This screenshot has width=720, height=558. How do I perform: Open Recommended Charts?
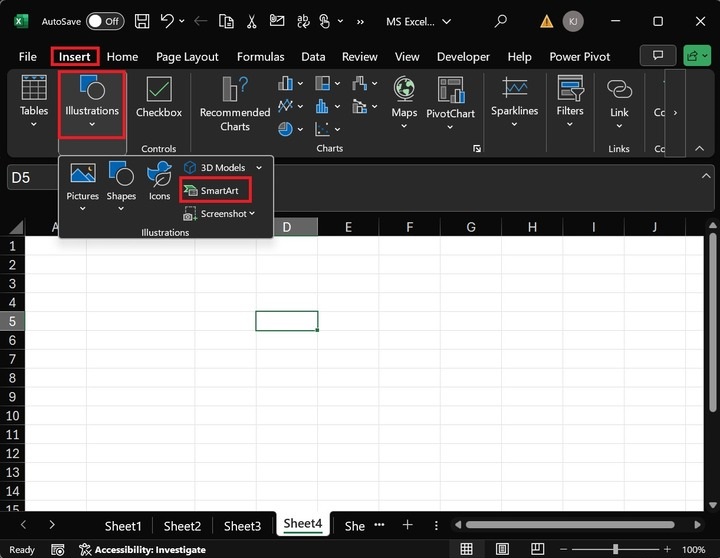pos(235,103)
